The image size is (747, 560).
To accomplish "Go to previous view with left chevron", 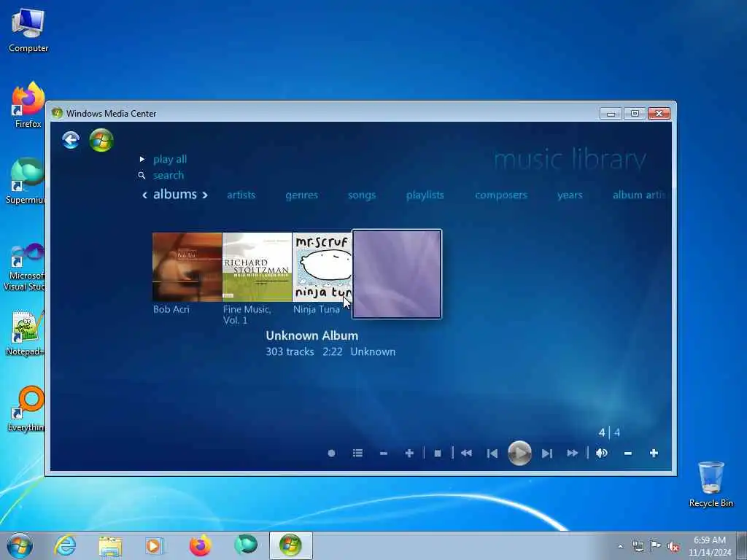I will pyautogui.click(x=145, y=194).
